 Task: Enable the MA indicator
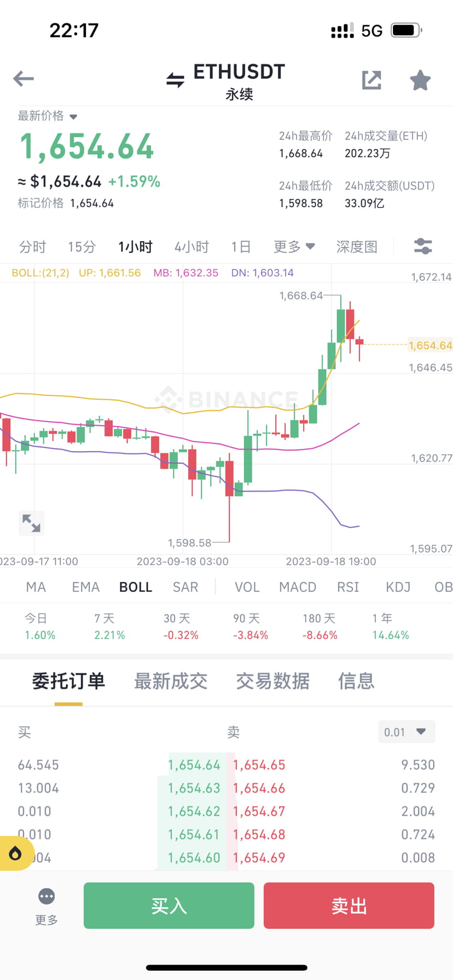coord(36,587)
